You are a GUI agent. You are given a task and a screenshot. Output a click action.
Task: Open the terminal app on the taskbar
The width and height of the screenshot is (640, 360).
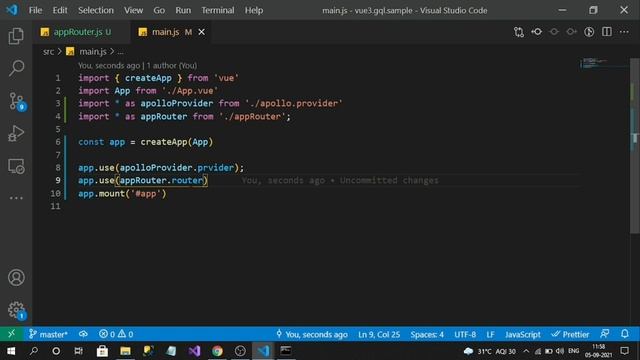[286, 351]
